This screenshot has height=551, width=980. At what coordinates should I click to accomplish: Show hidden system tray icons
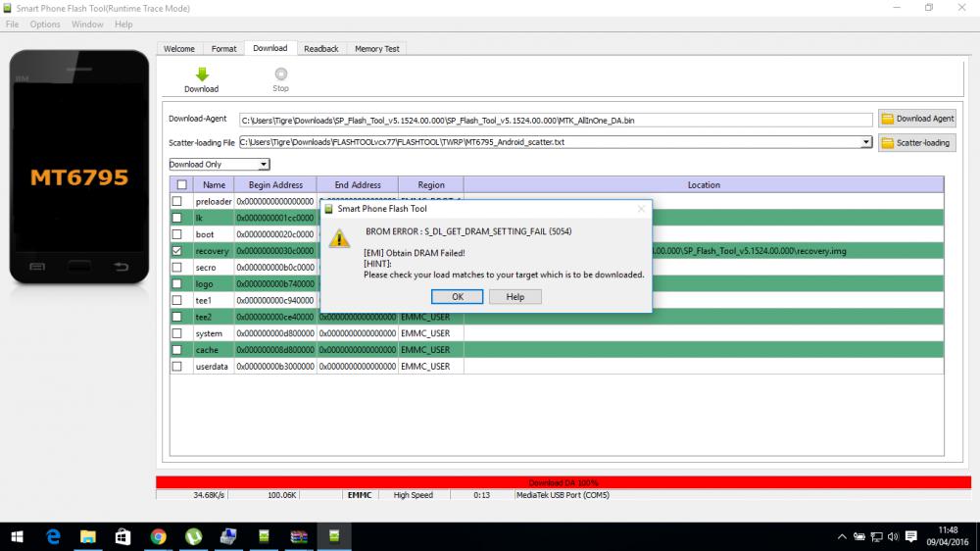(842, 536)
